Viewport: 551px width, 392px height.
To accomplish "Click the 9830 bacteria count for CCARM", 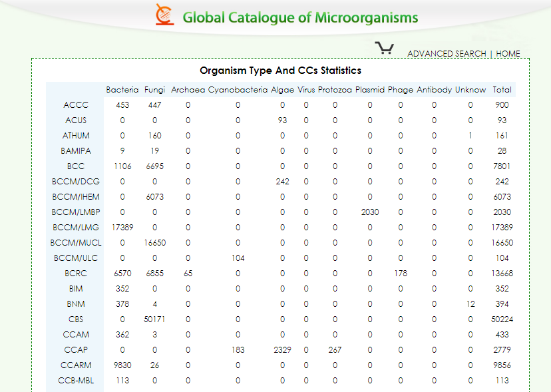I will (x=122, y=365).
